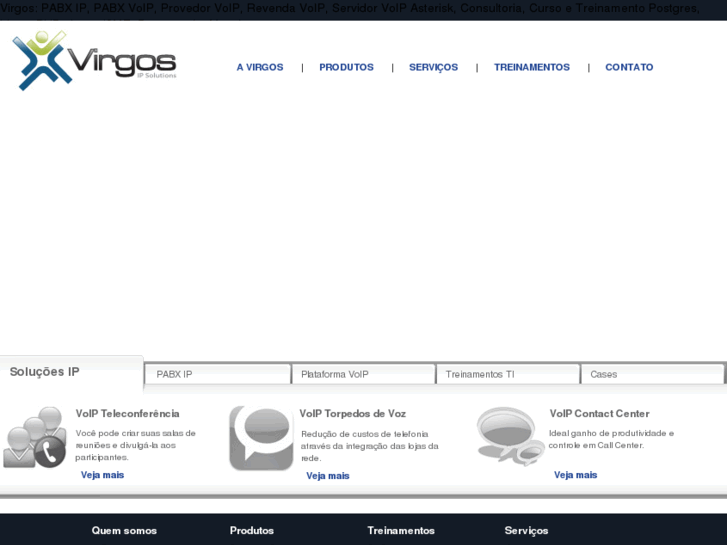Switch to the Cases tab
The image size is (727, 545).
(652, 374)
